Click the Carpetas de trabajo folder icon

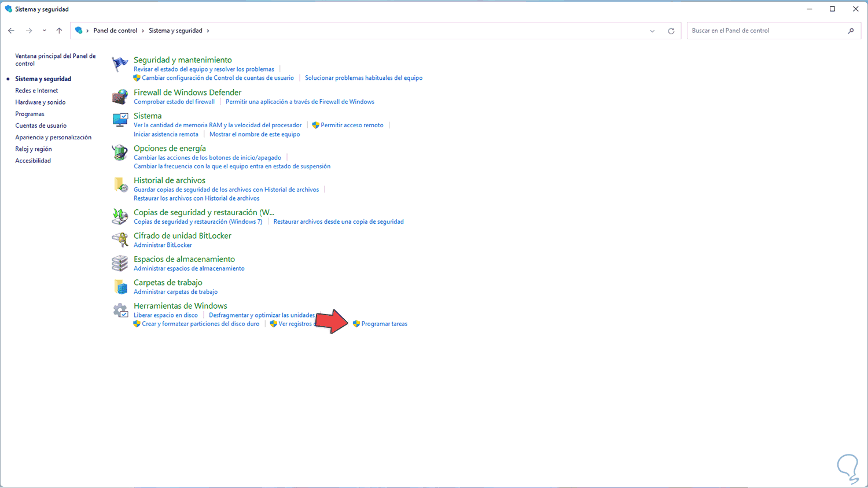click(120, 286)
